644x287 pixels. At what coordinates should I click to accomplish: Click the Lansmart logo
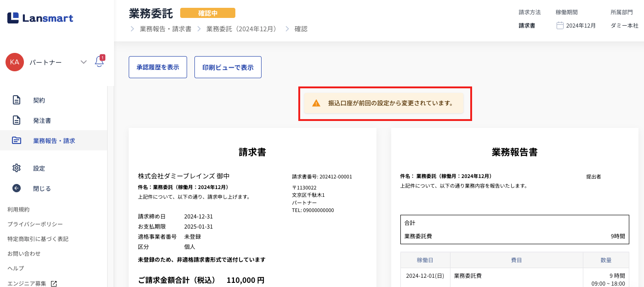(x=40, y=18)
